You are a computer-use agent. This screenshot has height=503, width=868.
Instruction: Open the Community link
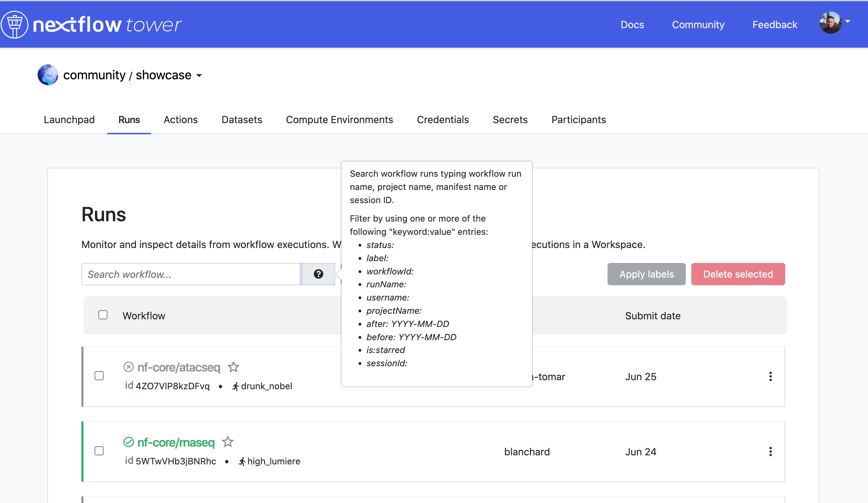(x=698, y=25)
